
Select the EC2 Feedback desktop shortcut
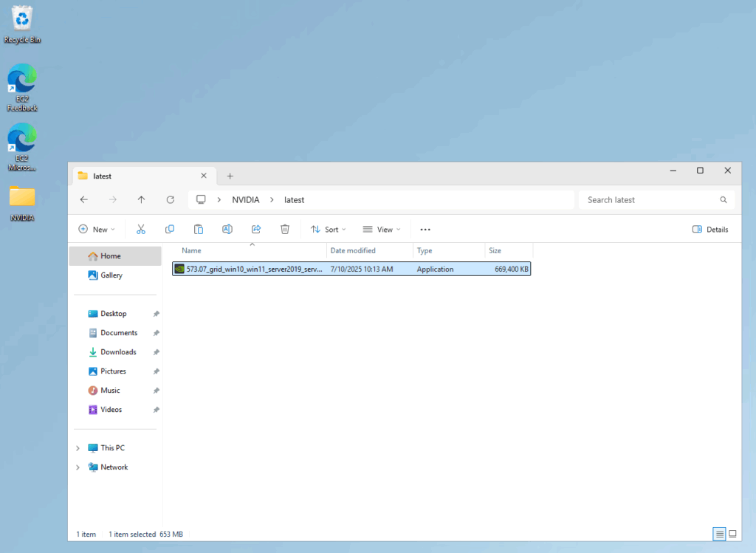coord(22,88)
